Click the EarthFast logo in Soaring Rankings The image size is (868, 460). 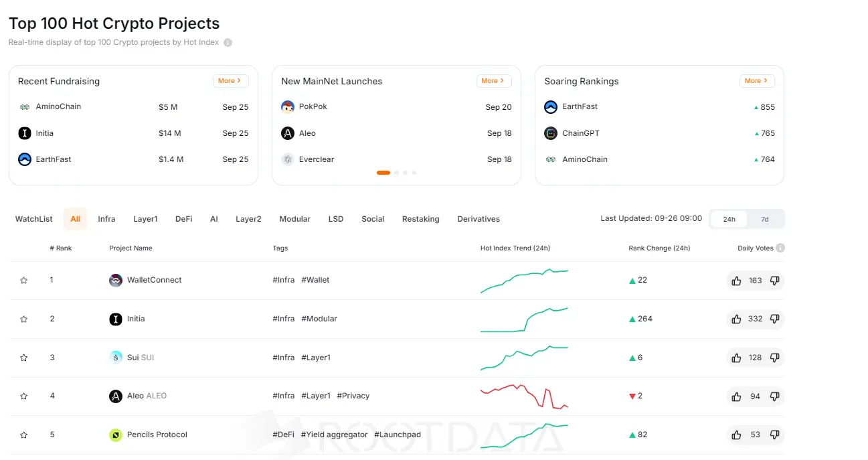coord(550,106)
